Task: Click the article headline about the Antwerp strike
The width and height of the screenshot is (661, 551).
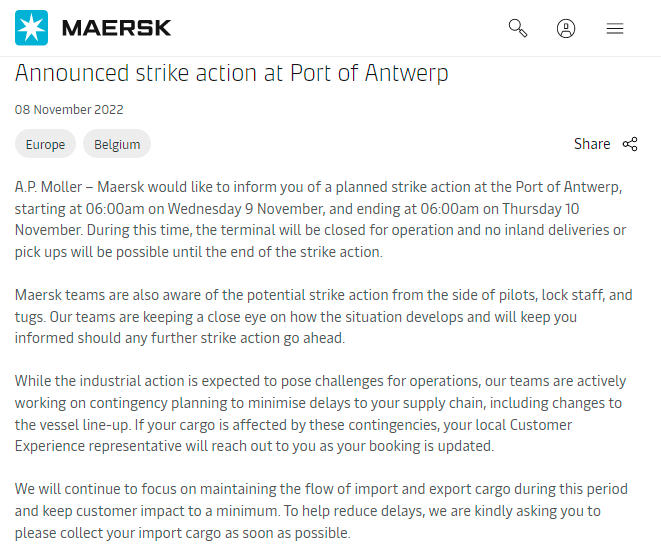Action: [x=231, y=73]
